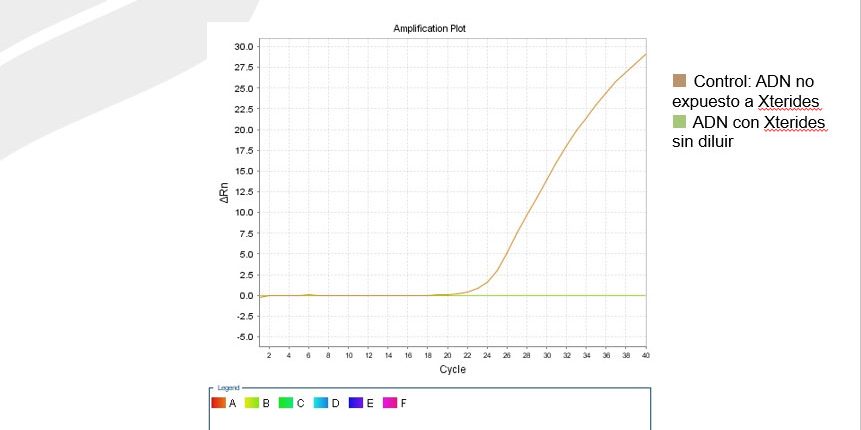Click the -5.0 y-axis tick label

coord(243,337)
